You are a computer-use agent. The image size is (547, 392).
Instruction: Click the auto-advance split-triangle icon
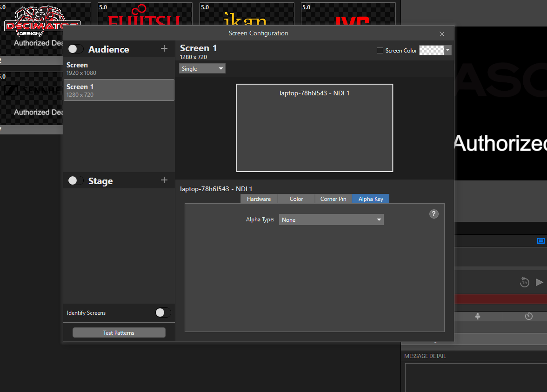coord(478,316)
